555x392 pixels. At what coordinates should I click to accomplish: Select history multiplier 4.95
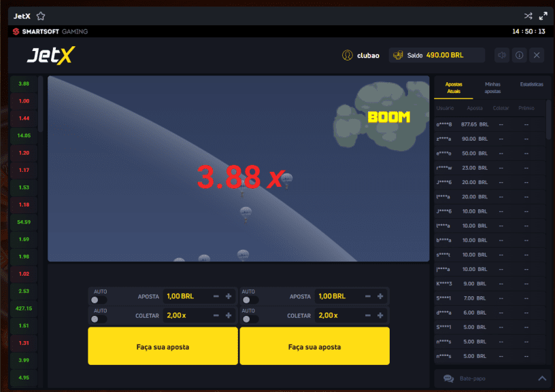coord(24,378)
